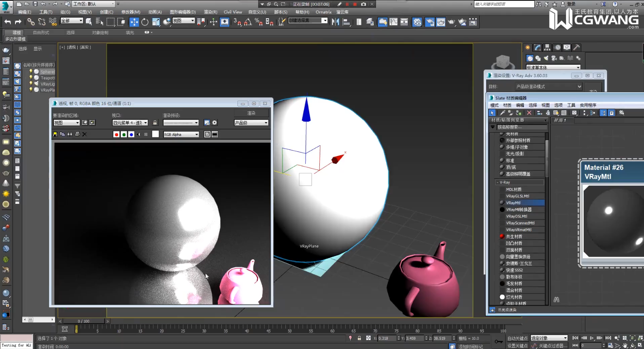Toggle viewport lock padlock in frame window
The image size is (644, 349).
[155, 123]
